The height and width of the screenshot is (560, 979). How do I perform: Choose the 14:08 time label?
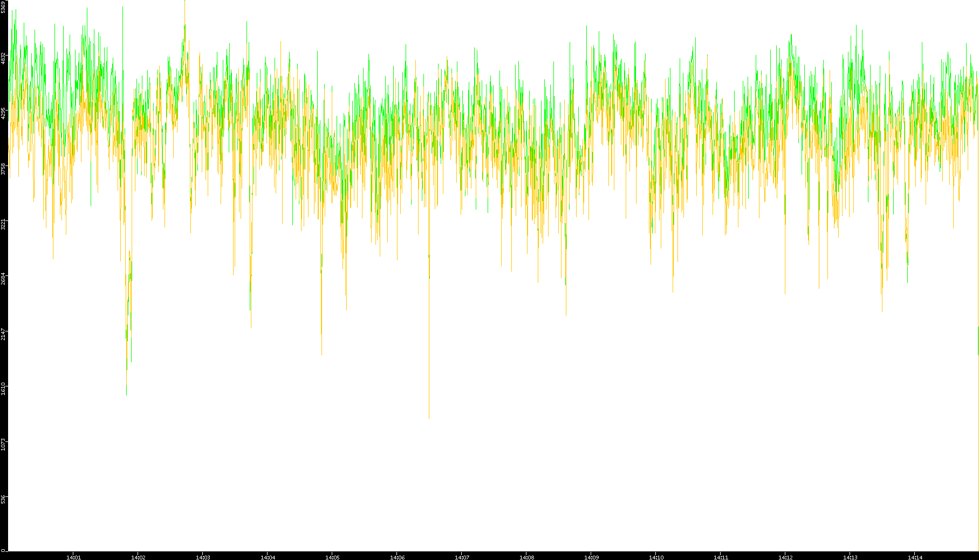[526, 557]
